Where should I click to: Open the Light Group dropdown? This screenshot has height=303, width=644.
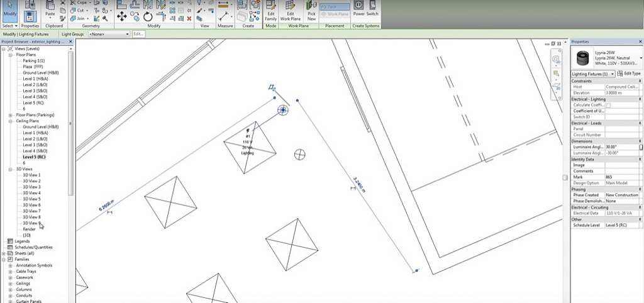[x=109, y=34]
